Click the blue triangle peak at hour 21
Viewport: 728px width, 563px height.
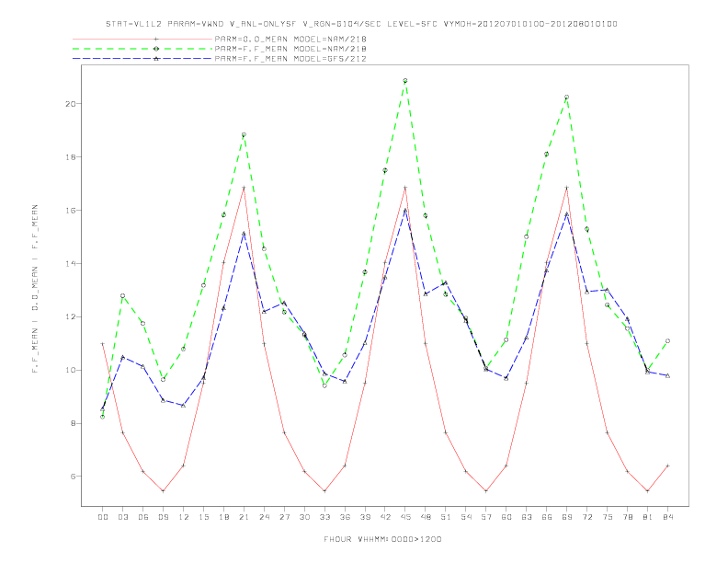tap(244, 233)
